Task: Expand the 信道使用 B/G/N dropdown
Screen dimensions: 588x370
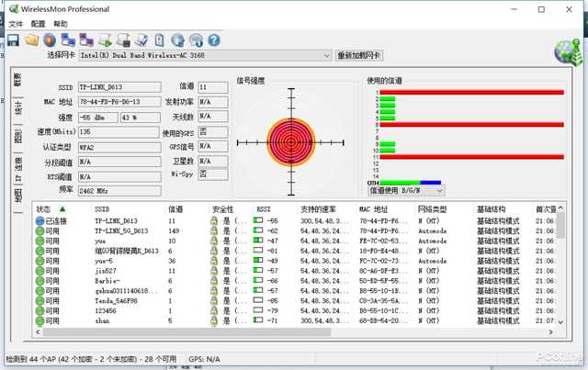Action: pos(439,190)
